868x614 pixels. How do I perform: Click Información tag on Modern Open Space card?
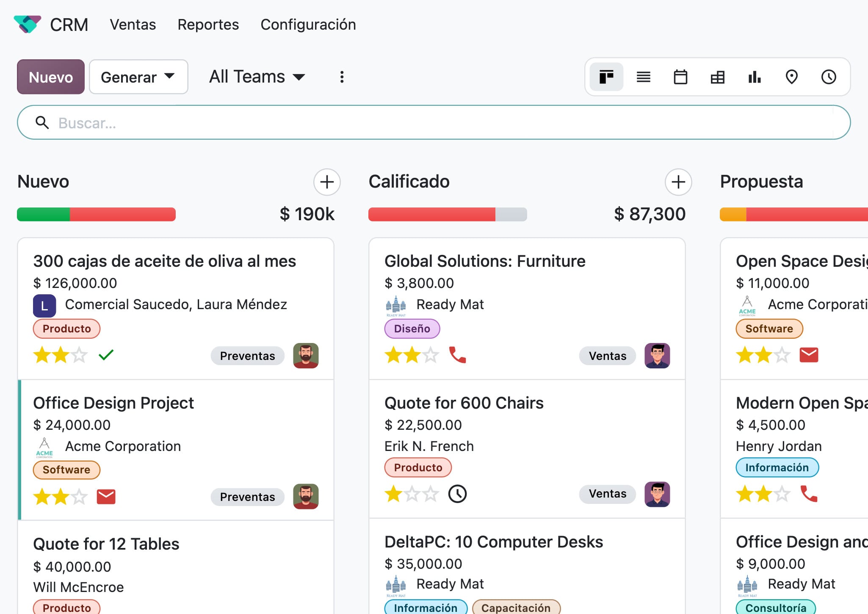777,467
